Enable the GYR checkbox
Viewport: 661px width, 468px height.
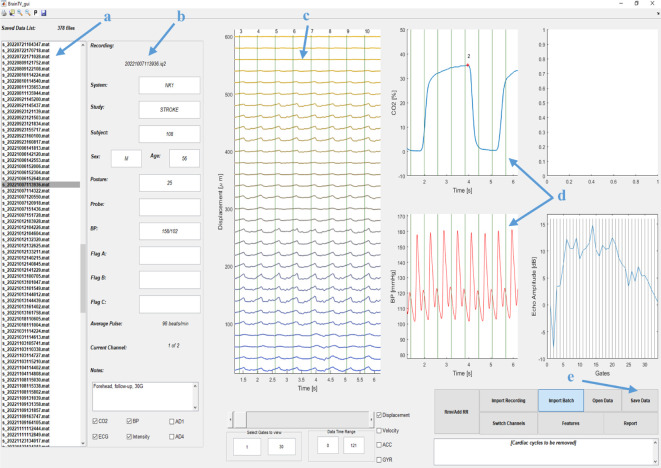[379, 460]
